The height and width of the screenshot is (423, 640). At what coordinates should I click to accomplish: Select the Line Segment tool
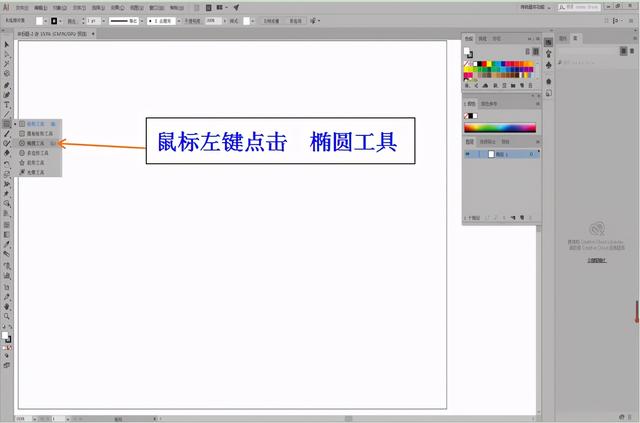(x=7, y=115)
